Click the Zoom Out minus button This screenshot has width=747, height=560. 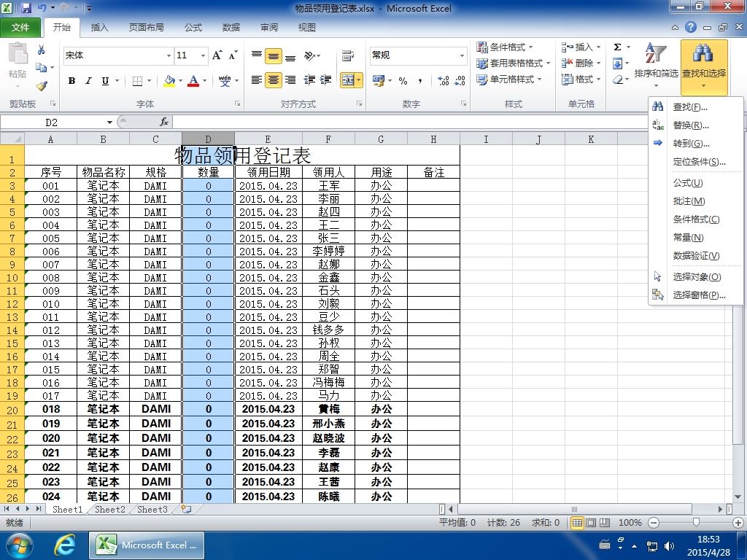[654, 523]
